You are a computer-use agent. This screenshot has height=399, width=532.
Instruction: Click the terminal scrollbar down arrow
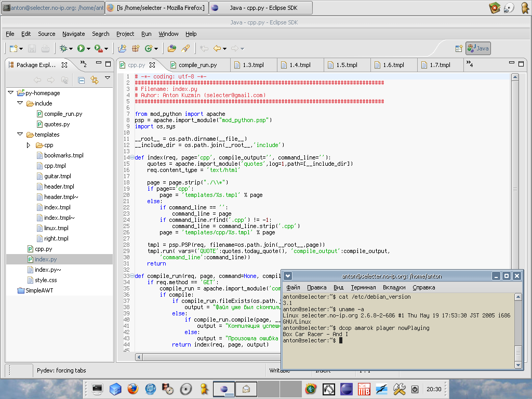pyautogui.click(x=518, y=365)
